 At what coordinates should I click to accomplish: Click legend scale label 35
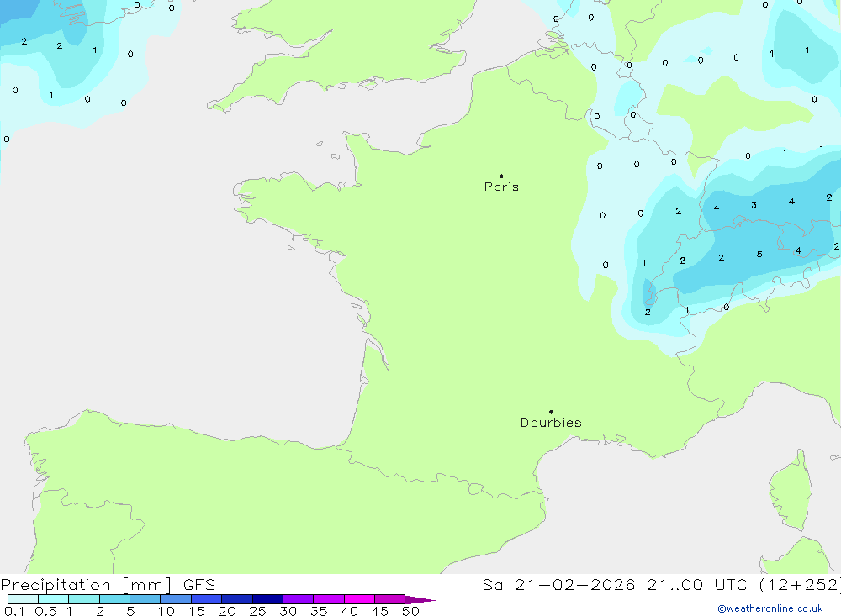(x=319, y=611)
